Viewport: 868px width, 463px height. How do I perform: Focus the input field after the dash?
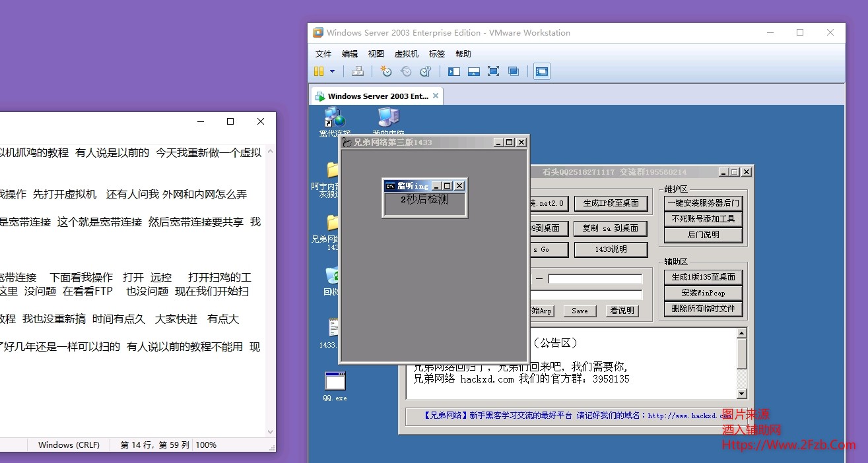click(595, 279)
